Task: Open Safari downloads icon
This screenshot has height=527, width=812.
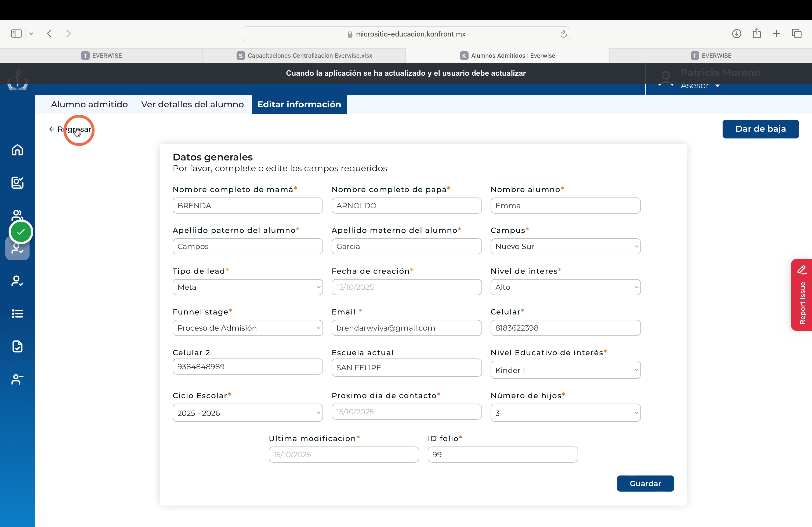Action: point(737,33)
